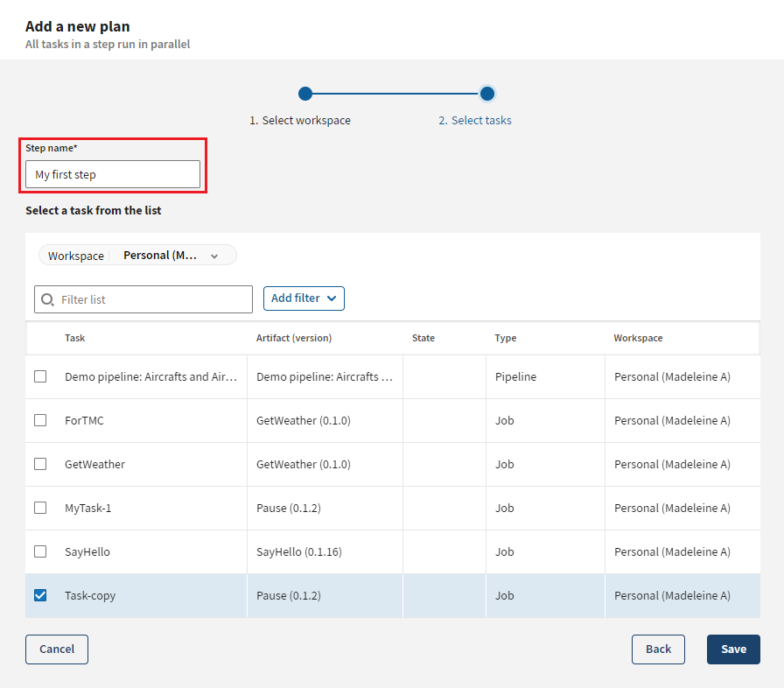Viewport: 784px width, 688px height.
Task: Click the Artifact (version) column header
Action: tap(294, 338)
